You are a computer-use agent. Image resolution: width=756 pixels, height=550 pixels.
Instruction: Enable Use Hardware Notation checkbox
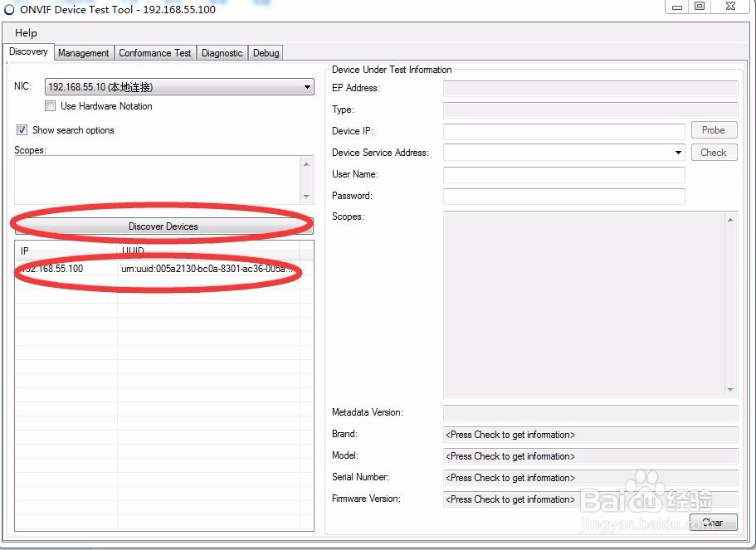click(x=50, y=106)
